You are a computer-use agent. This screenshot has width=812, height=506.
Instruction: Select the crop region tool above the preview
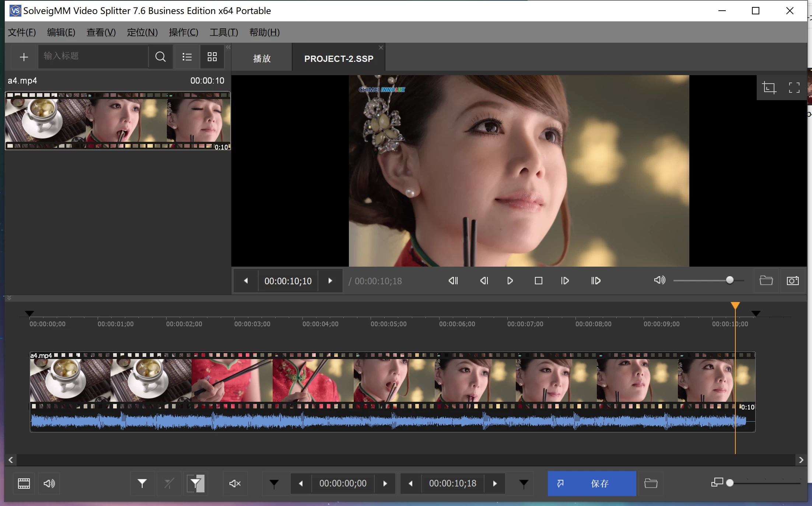click(x=769, y=88)
